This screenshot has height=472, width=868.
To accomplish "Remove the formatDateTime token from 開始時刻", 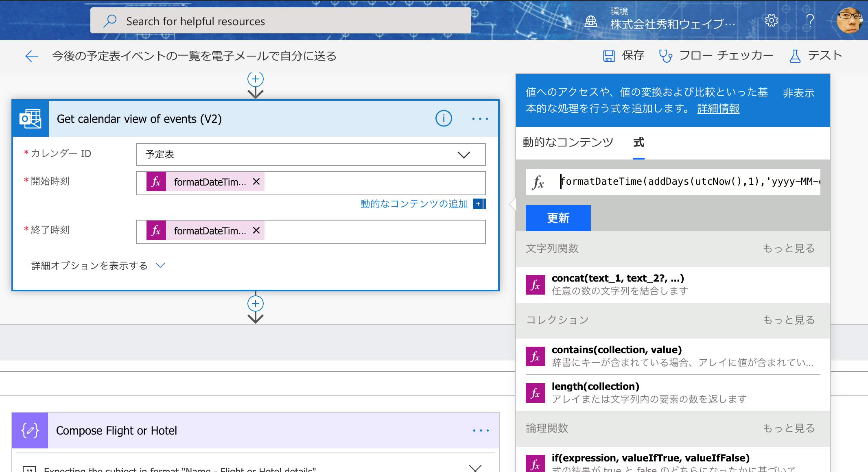I will click(256, 181).
